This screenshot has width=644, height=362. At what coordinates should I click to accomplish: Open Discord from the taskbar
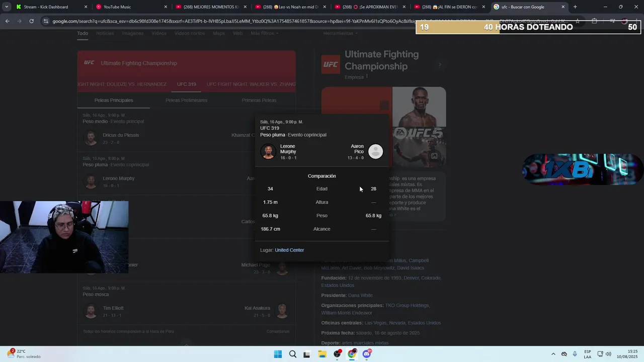(x=367, y=354)
